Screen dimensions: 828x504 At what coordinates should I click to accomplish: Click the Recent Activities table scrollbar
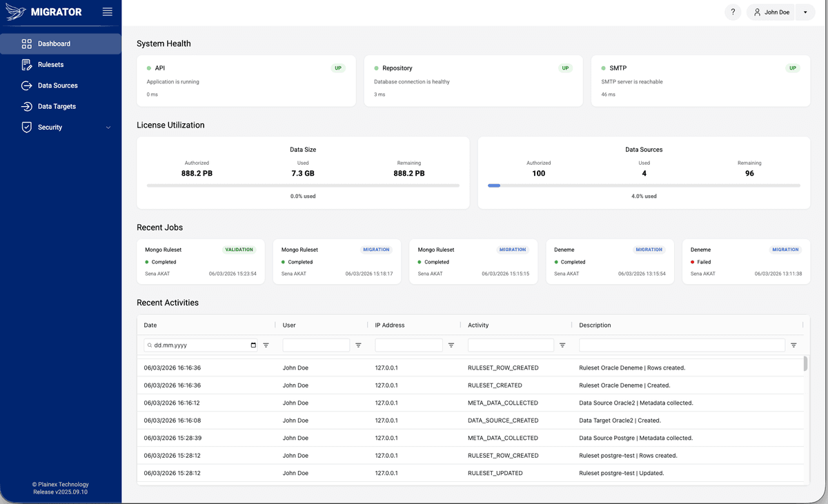click(805, 363)
